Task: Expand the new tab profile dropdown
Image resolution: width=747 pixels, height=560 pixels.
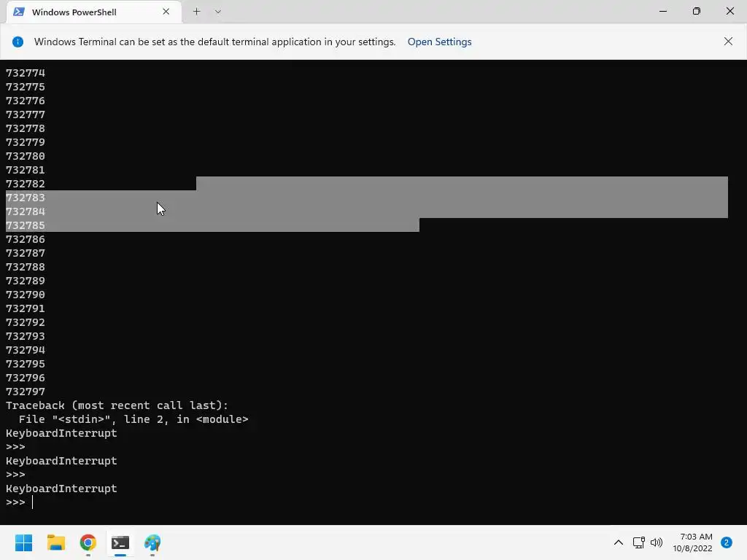Action: [x=217, y=12]
